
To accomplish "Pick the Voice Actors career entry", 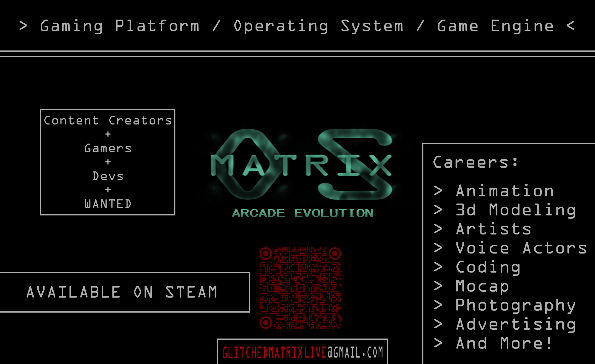I will click(x=510, y=248).
